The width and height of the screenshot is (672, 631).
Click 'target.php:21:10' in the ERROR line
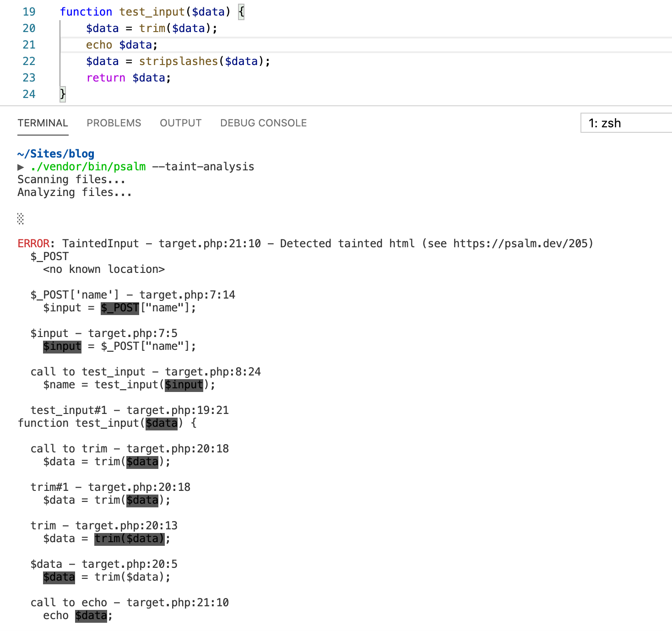point(210,243)
